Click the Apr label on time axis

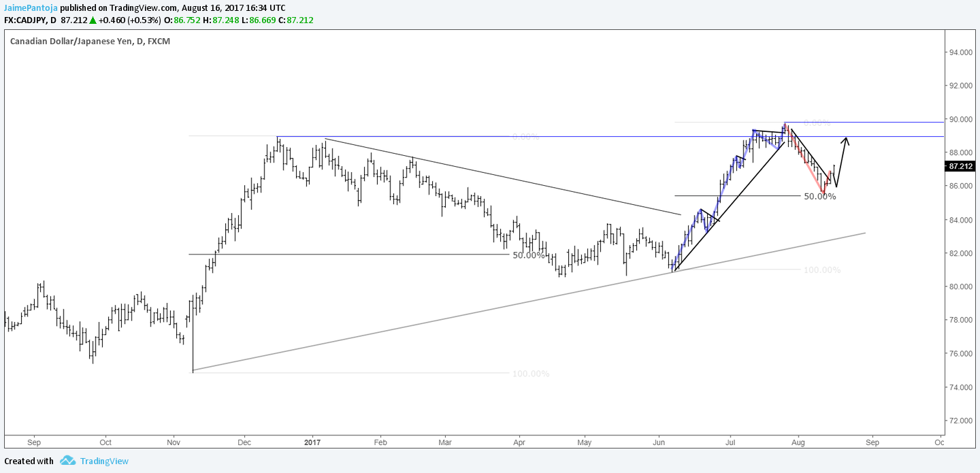pyautogui.click(x=519, y=442)
